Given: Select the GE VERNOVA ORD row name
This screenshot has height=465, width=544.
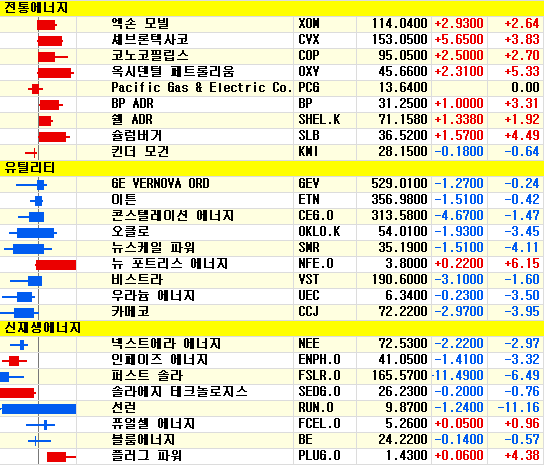Looking at the screenshot, I should pyautogui.click(x=160, y=183).
